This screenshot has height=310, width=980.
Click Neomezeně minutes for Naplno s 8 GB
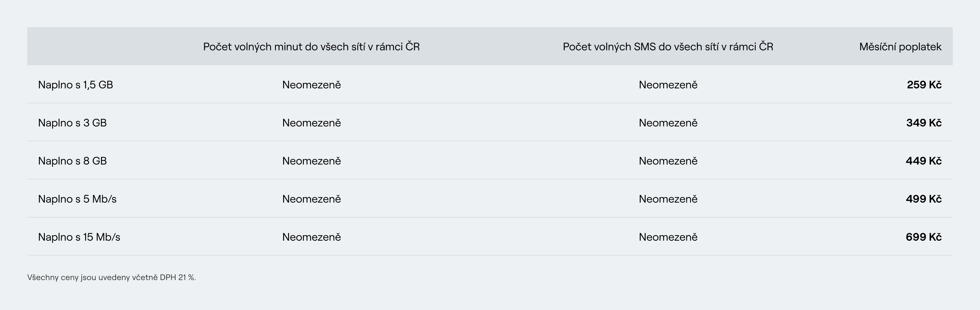311,160
